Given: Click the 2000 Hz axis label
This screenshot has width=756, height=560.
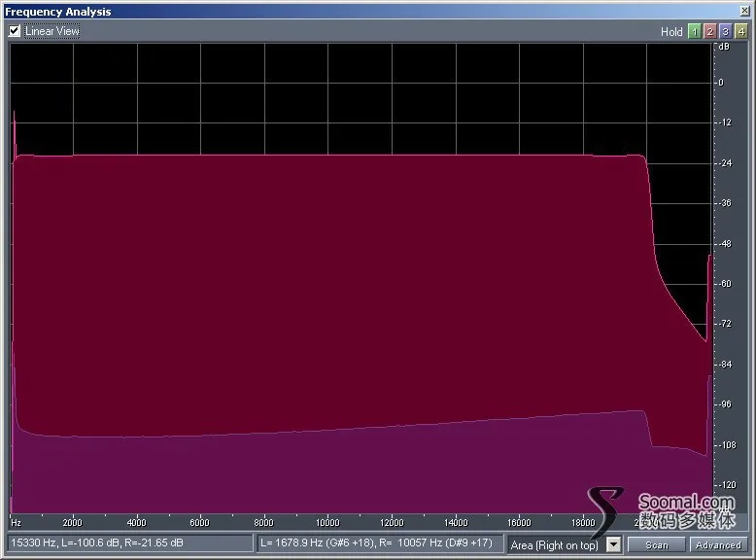Looking at the screenshot, I should [x=72, y=522].
